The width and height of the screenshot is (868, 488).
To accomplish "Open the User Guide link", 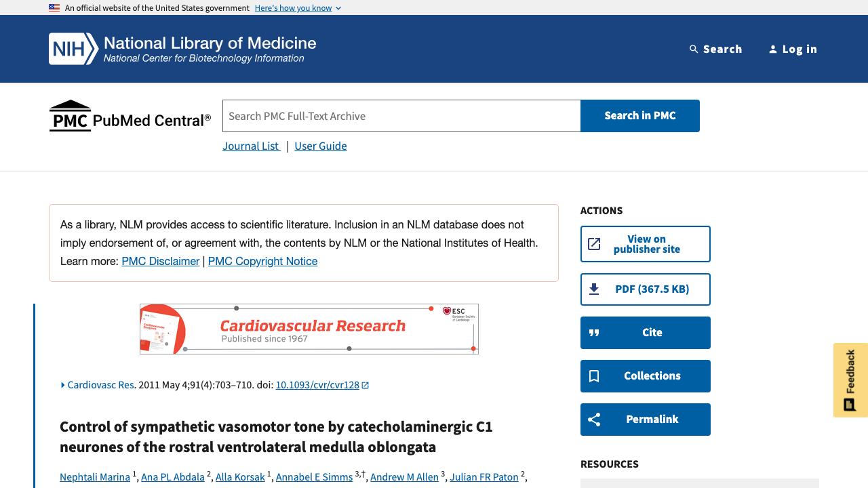I will coord(321,146).
